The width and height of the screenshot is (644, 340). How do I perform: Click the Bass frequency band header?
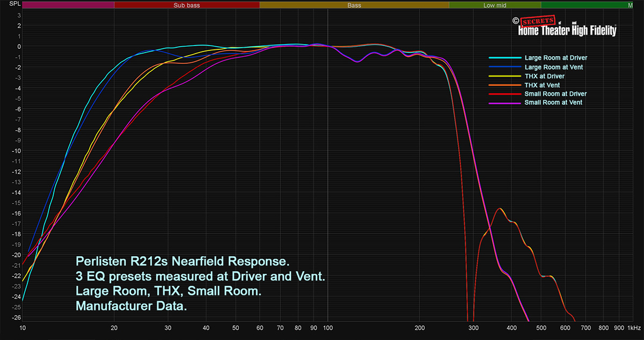[354, 5]
